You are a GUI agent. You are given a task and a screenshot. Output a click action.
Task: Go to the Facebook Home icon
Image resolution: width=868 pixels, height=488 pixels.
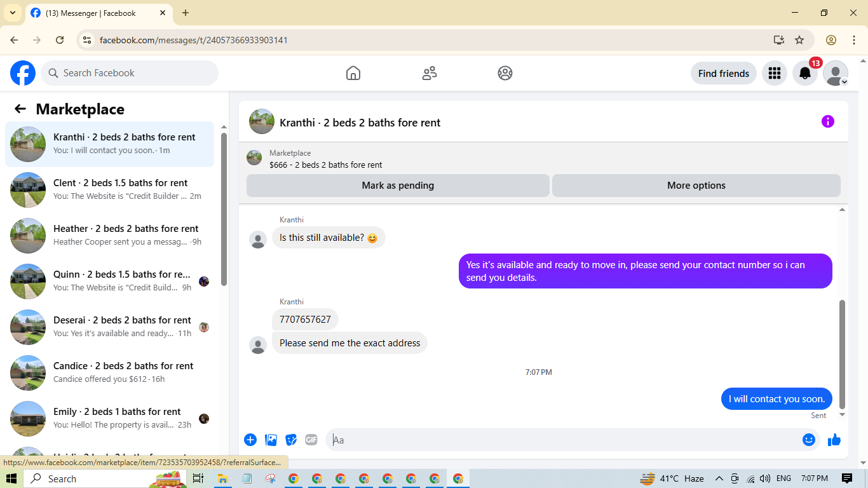click(x=353, y=73)
